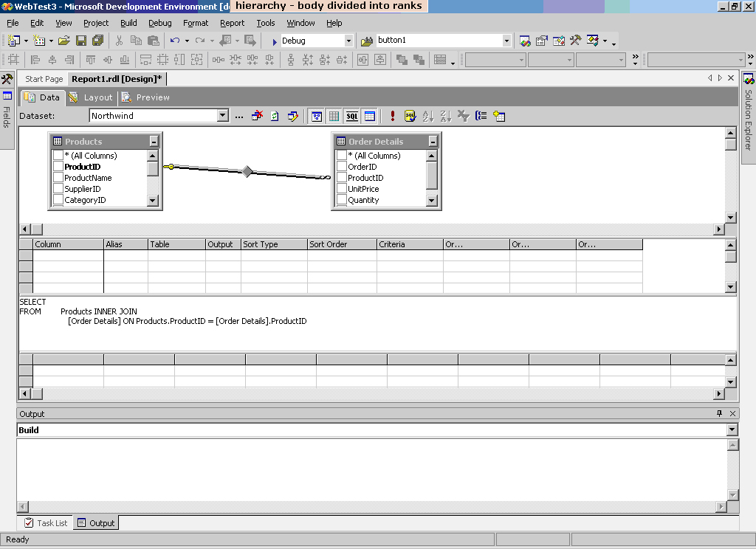This screenshot has width=756, height=549.
Task: Collapse the Products table window
Action: [x=154, y=141]
